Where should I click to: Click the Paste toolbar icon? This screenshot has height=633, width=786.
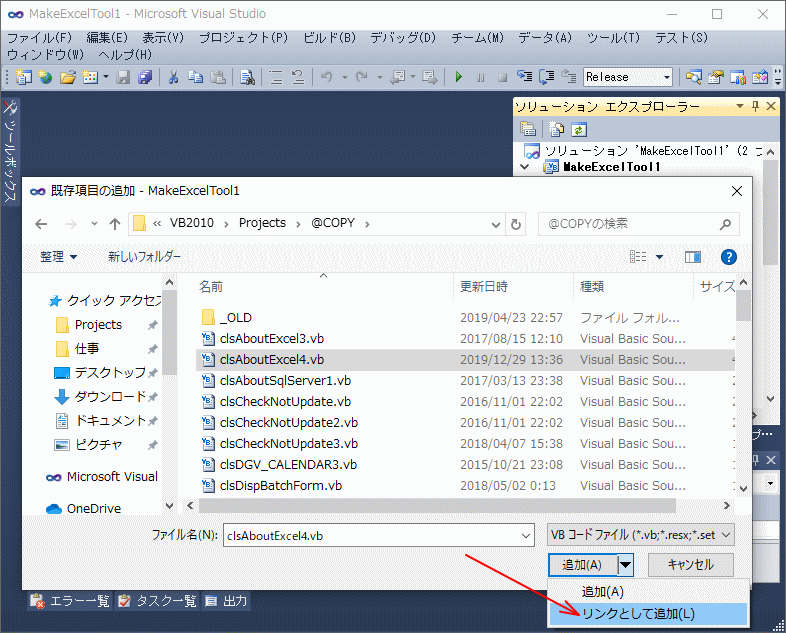coord(218,77)
